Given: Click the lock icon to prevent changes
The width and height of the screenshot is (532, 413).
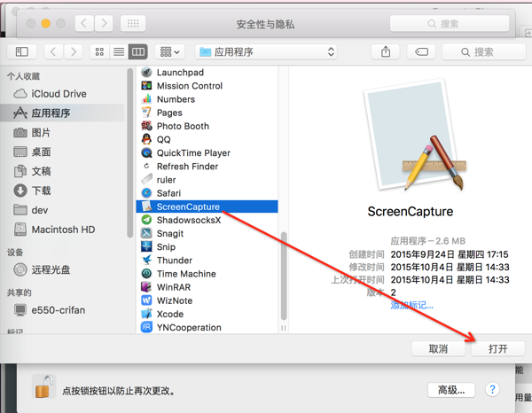Looking at the screenshot, I should pos(43,387).
